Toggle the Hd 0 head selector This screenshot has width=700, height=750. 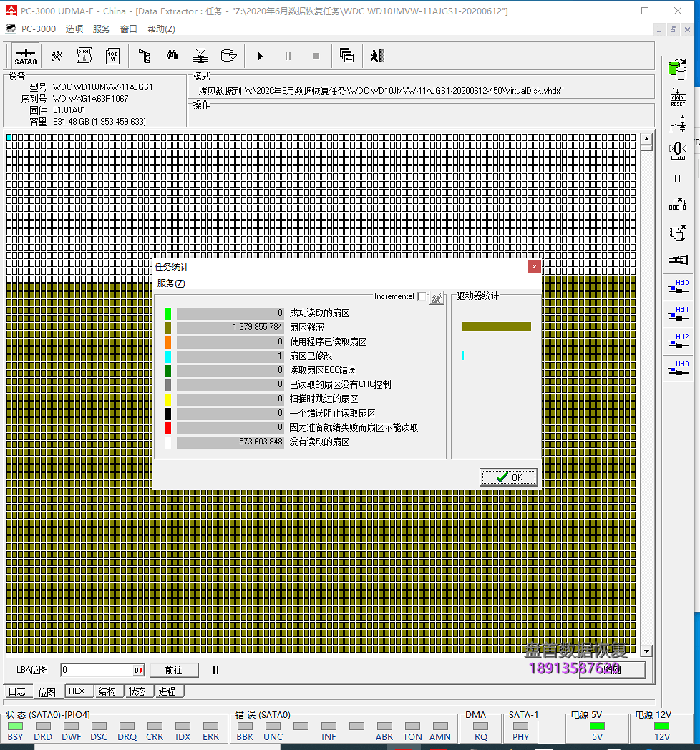677,286
